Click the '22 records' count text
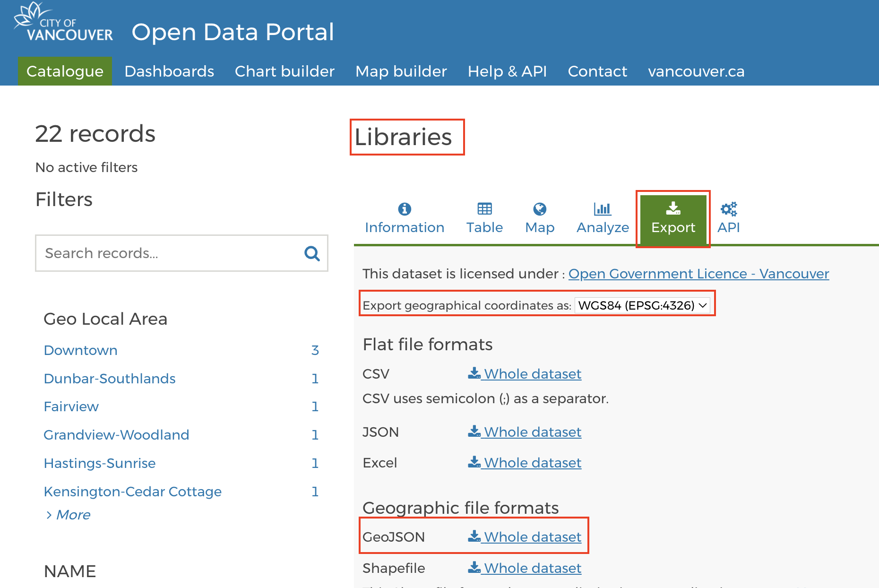879x588 pixels. (x=95, y=134)
